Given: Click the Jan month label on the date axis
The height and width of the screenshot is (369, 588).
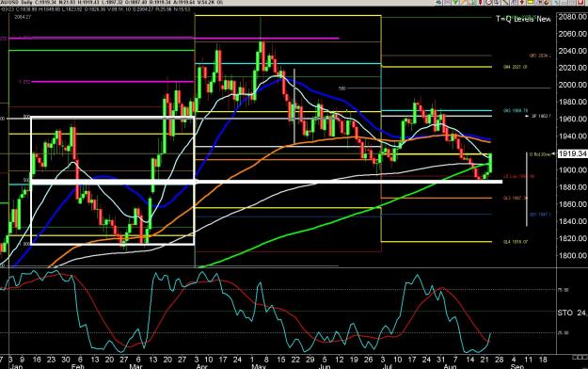Looking at the screenshot, I should (17, 366).
